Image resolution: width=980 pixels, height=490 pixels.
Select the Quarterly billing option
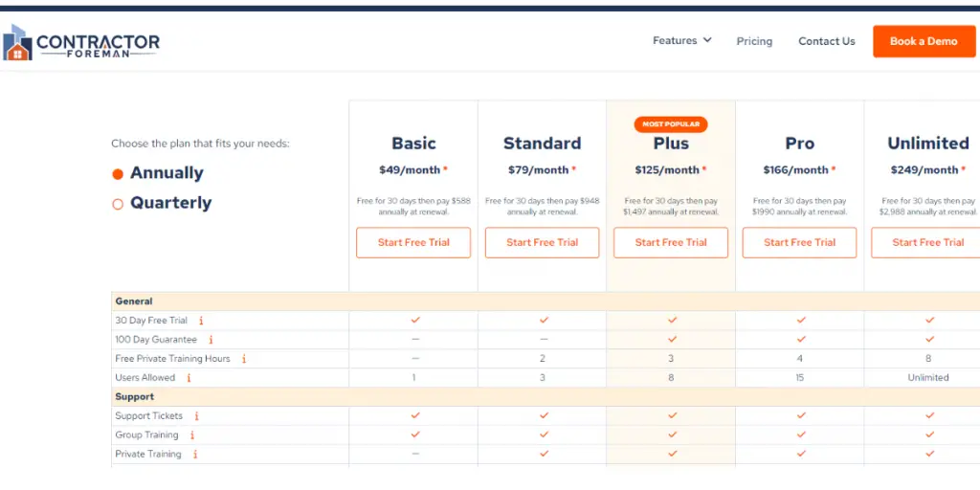[119, 204]
